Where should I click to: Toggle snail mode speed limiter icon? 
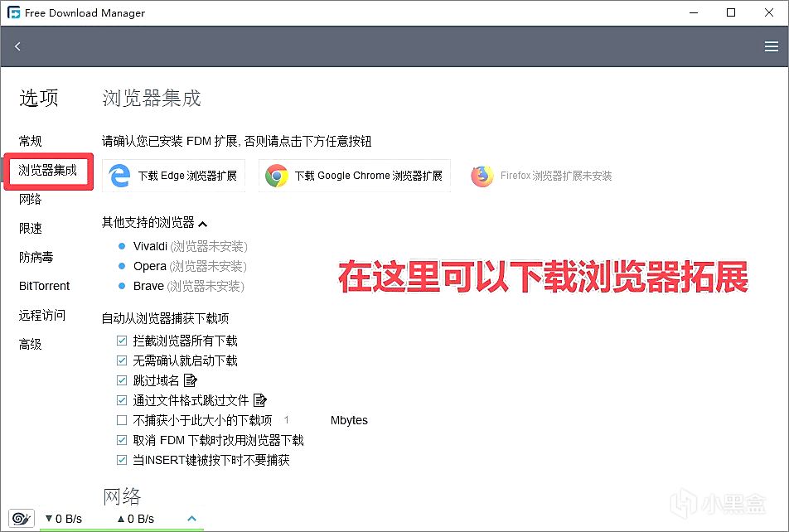(x=22, y=518)
